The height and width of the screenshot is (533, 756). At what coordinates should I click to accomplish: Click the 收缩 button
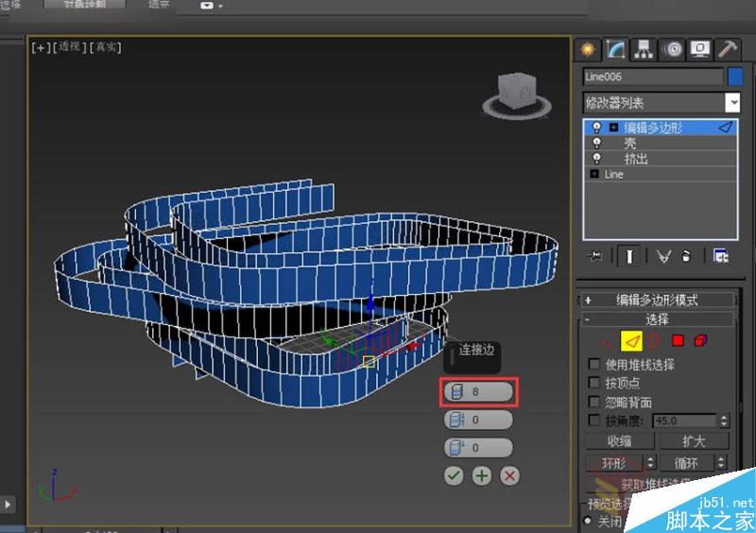tap(619, 441)
